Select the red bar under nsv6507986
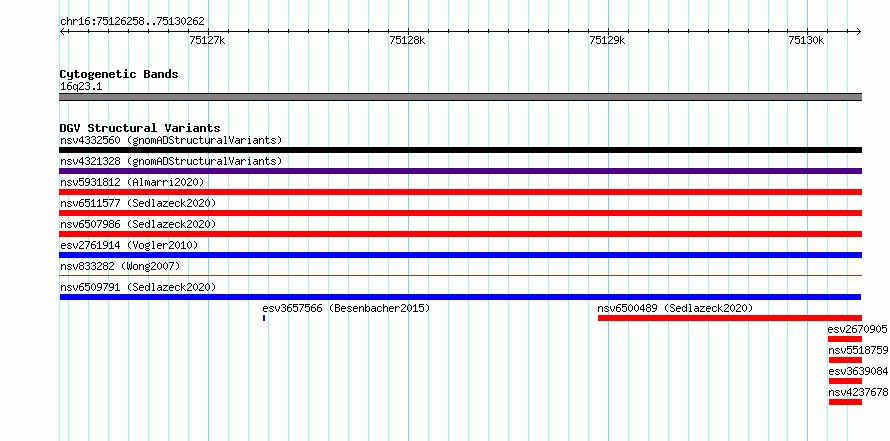The image size is (890, 441). pos(460,234)
